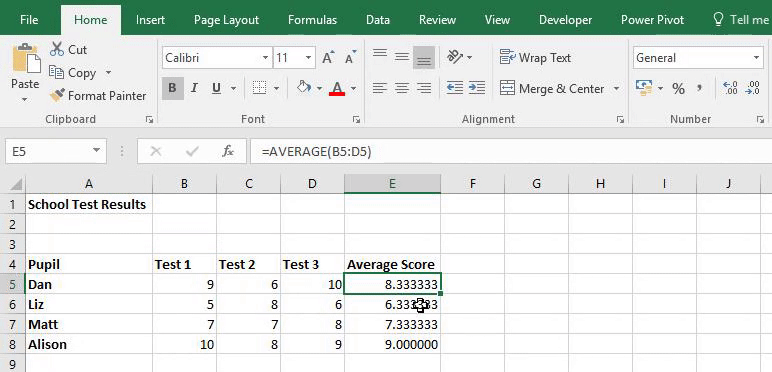
Task: Align text right
Action: (424, 89)
